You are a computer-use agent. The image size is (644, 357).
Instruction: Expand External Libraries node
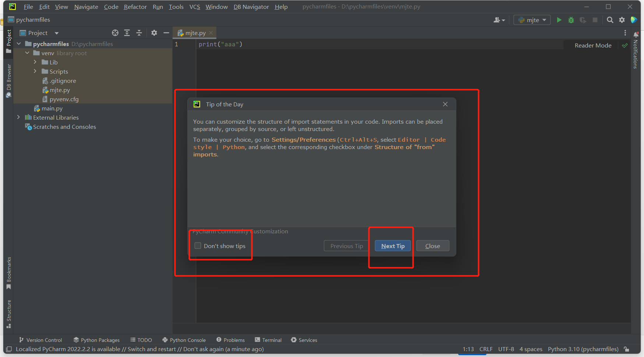pyautogui.click(x=18, y=117)
